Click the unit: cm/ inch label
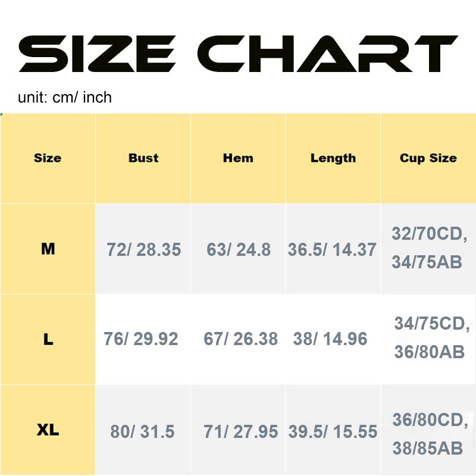This screenshot has width=476, height=476. tap(65, 96)
